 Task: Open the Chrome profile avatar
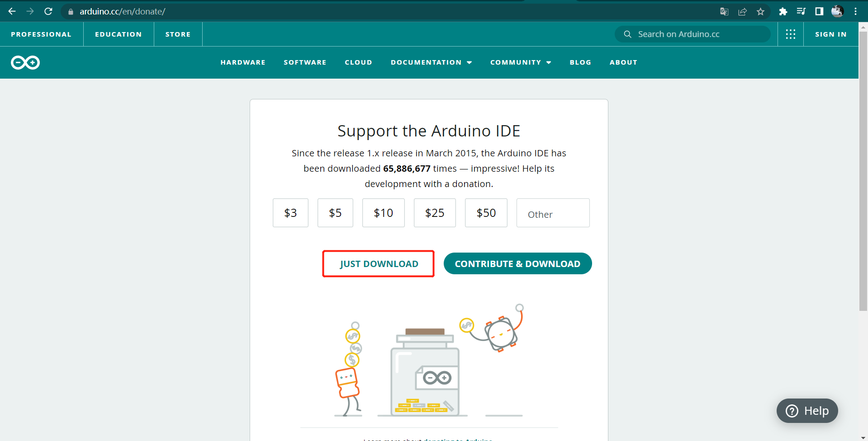click(x=837, y=11)
